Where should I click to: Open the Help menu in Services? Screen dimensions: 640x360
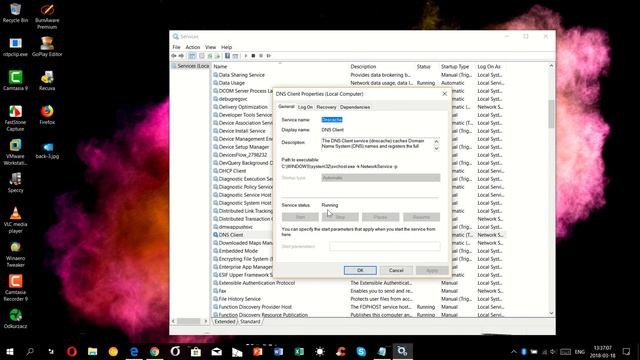pos(227,47)
